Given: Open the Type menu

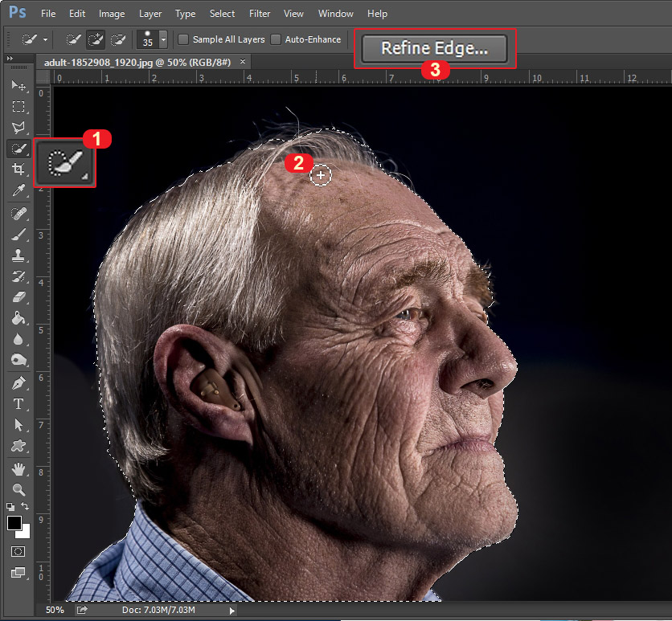Looking at the screenshot, I should point(185,14).
